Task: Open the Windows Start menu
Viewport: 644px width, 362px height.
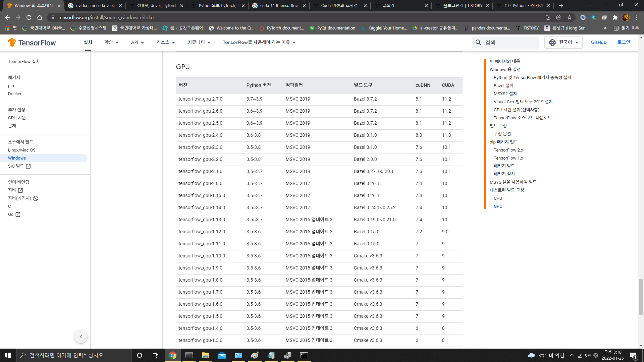Action: (8, 355)
